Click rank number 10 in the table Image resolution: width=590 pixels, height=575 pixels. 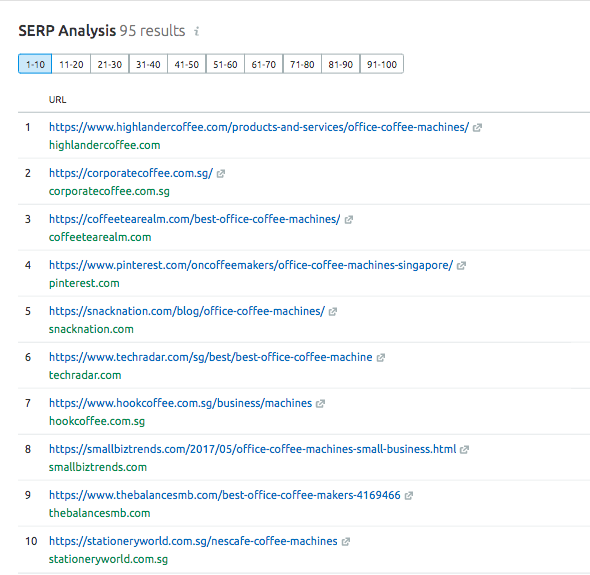31,542
